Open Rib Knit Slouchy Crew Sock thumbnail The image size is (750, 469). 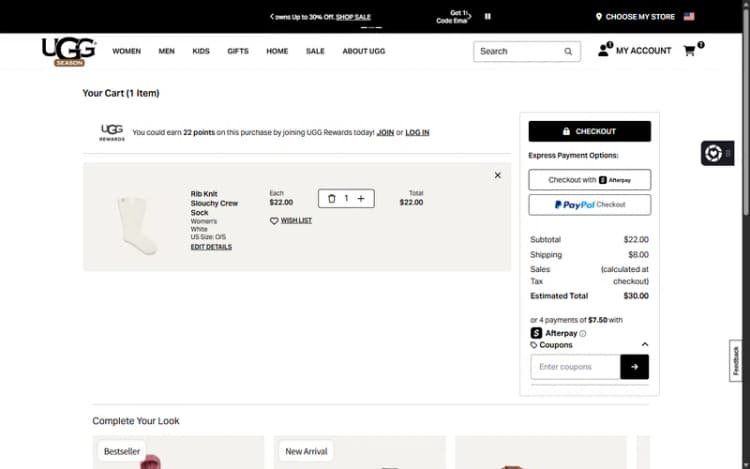click(x=137, y=225)
